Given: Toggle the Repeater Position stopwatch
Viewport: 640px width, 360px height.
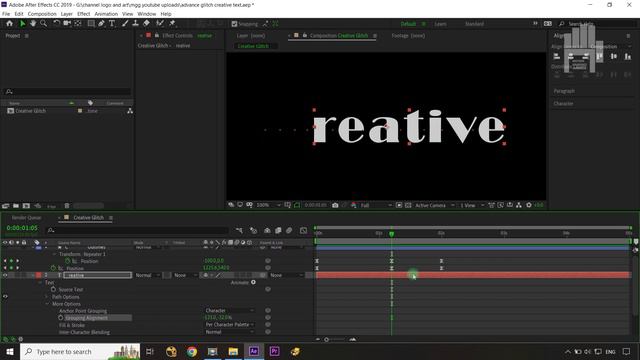Looking at the screenshot, I should [x=68, y=261].
